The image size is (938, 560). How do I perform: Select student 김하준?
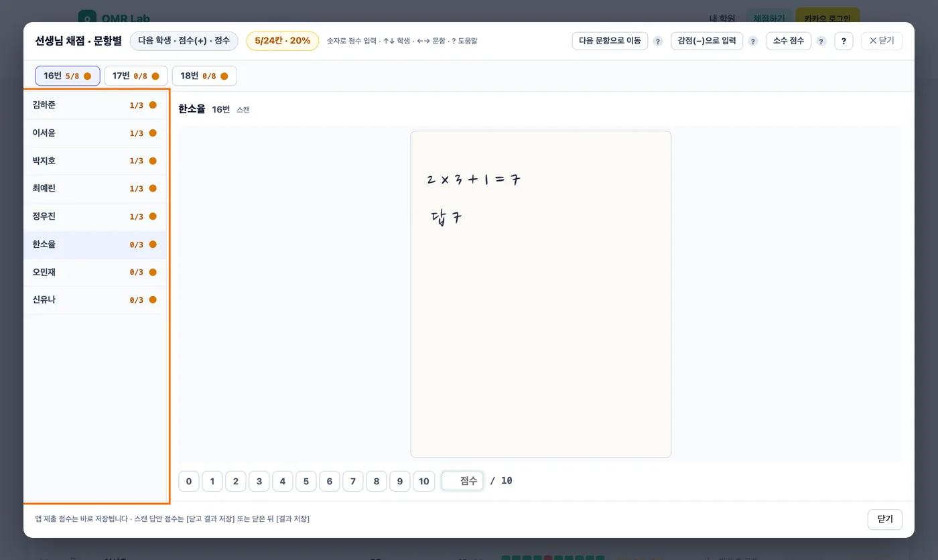click(x=94, y=105)
